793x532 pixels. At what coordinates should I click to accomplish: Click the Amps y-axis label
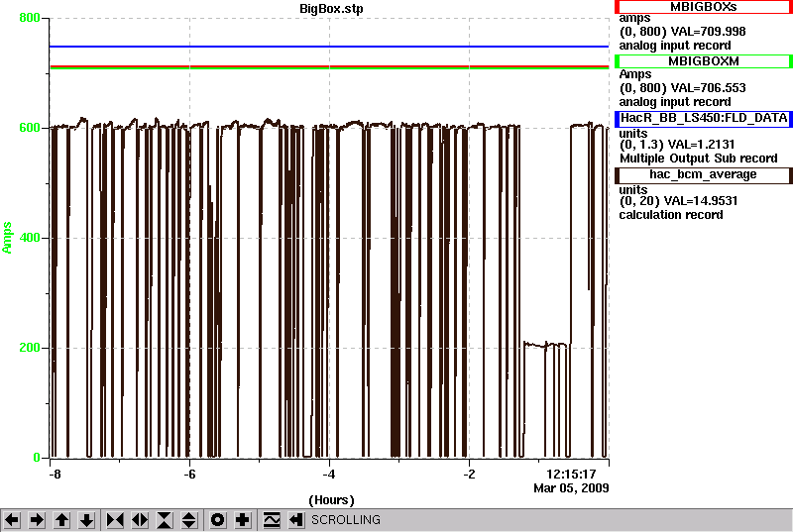(x=7, y=238)
